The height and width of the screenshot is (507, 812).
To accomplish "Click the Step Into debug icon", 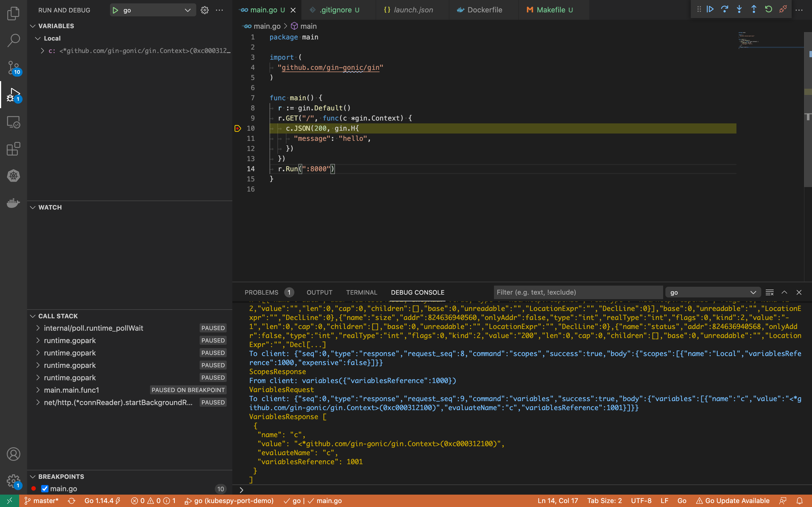I will pos(739,9).
